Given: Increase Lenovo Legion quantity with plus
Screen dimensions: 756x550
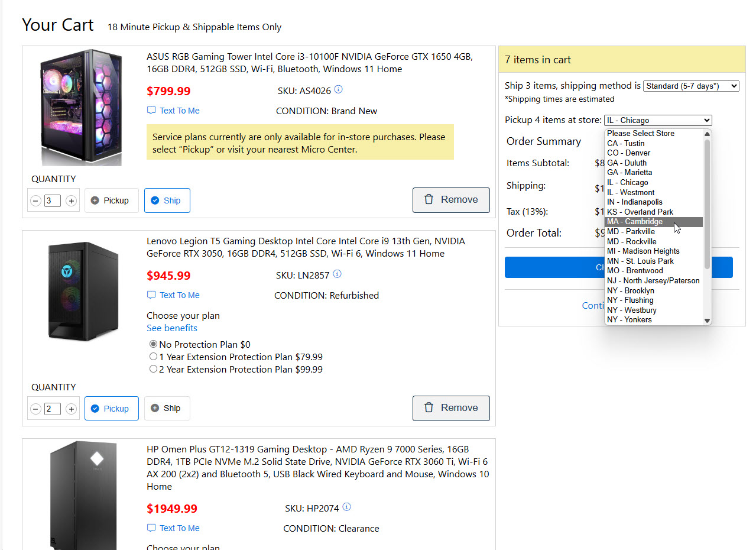Looking at the screenshot, I should tap(72, 409).
